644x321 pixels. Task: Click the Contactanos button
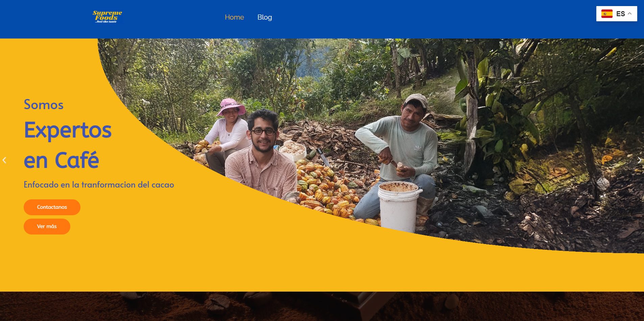click(52, 207)
